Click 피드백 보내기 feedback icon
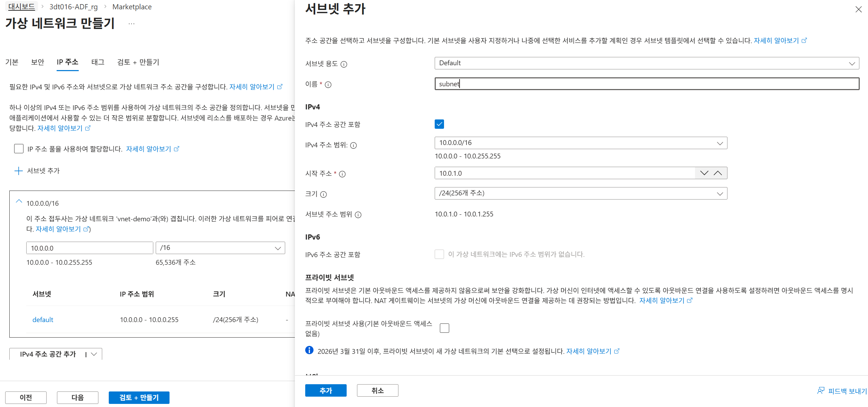868x407 pixels. coord(821,391)
